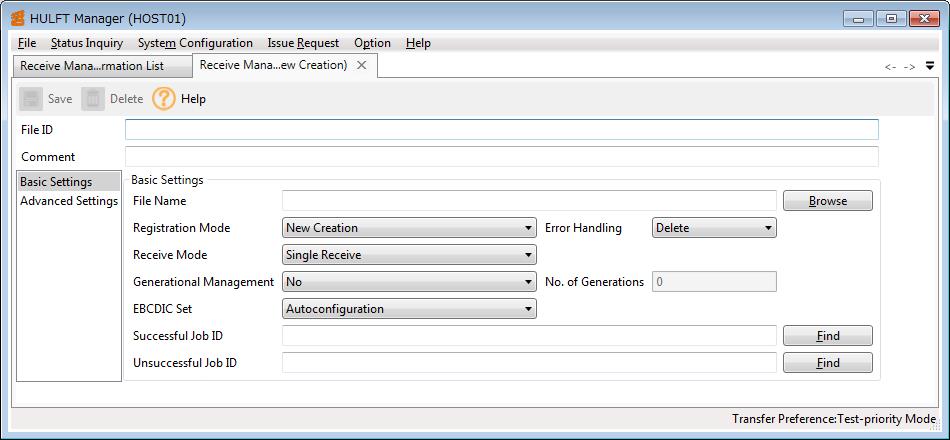Click the Delete trash icon
Image resolution: width=950 pixels, height=440 pixels.
coord(93,99)
